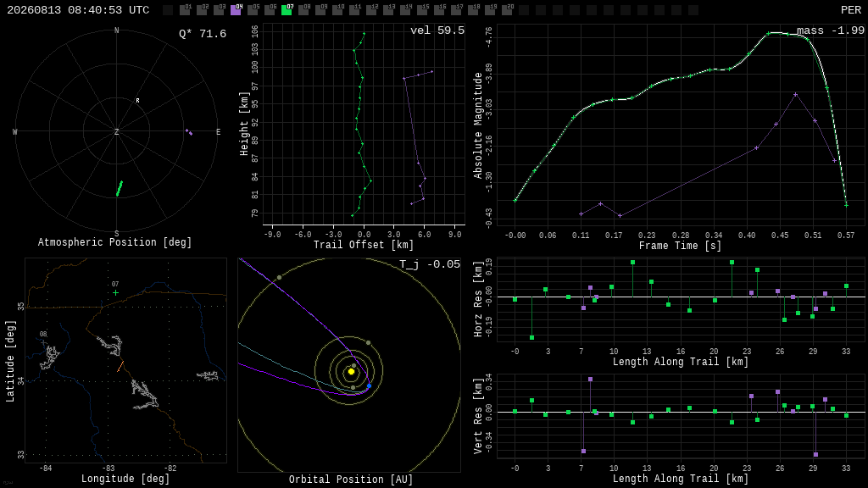Click the mass -1.99 readout
This screenshot has width=868, height=488.
(x=831, y=30)
